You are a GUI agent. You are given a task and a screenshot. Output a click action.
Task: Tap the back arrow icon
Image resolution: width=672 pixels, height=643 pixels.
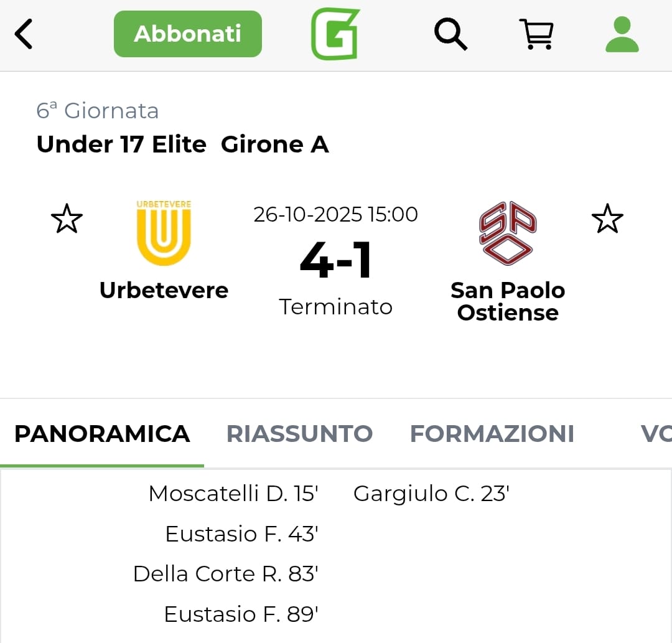click(x=24, y=34)
